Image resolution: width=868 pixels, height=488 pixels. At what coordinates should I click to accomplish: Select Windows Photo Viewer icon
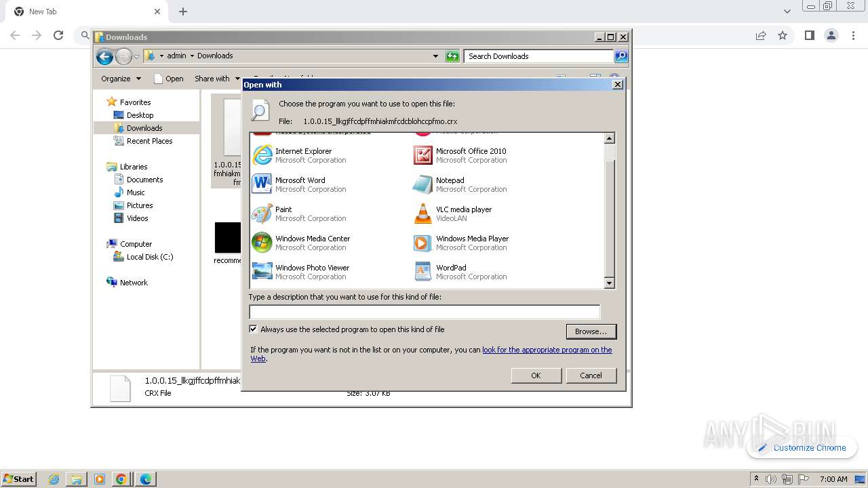coord(262,272)
